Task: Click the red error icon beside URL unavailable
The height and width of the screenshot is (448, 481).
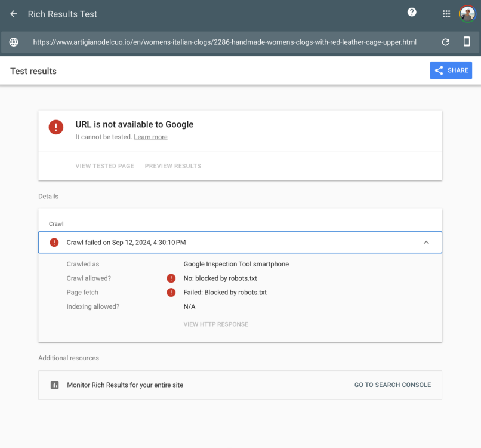Action: tap(56, 127)
